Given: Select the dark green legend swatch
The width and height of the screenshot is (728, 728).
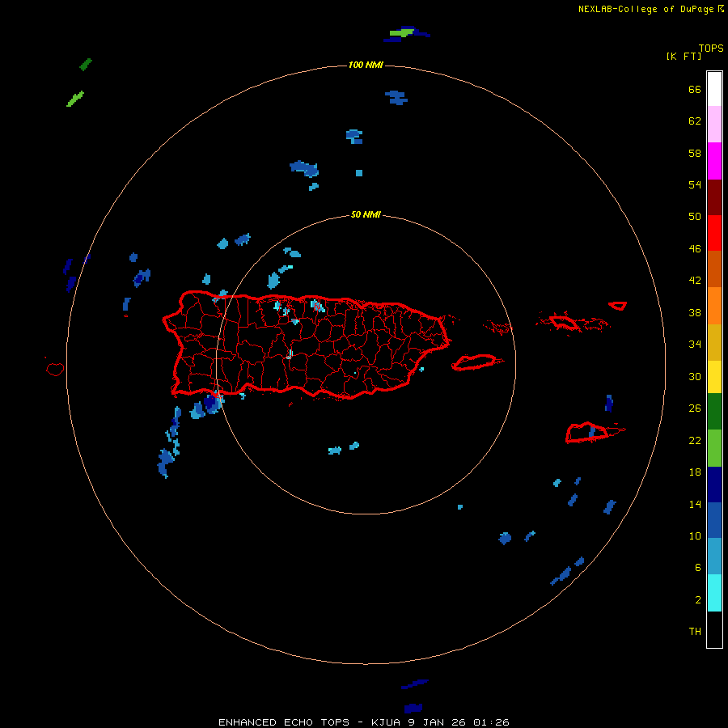Looking at the screenshot, I should pos(714,412).
